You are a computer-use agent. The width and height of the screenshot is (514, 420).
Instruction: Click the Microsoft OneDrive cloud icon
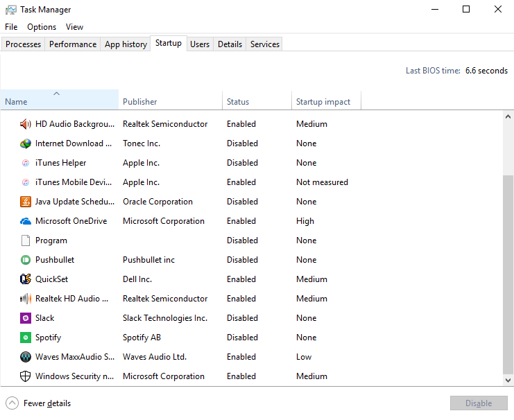click(26, 221)
